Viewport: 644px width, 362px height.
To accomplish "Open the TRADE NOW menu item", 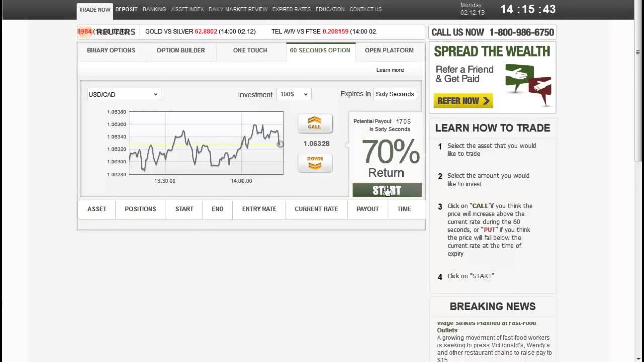I will pyautogui.click(x=95, y=10).
